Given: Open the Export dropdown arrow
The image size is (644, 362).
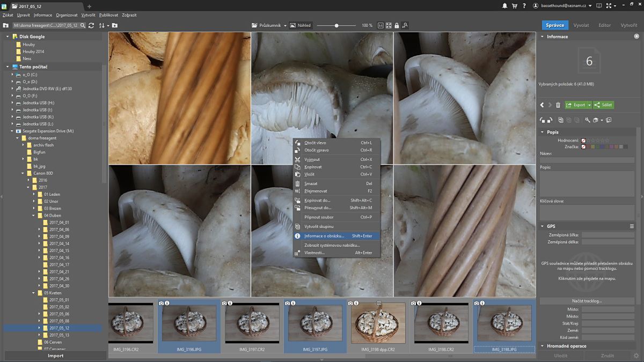Looking at the screenshot, I should point(589,105).
